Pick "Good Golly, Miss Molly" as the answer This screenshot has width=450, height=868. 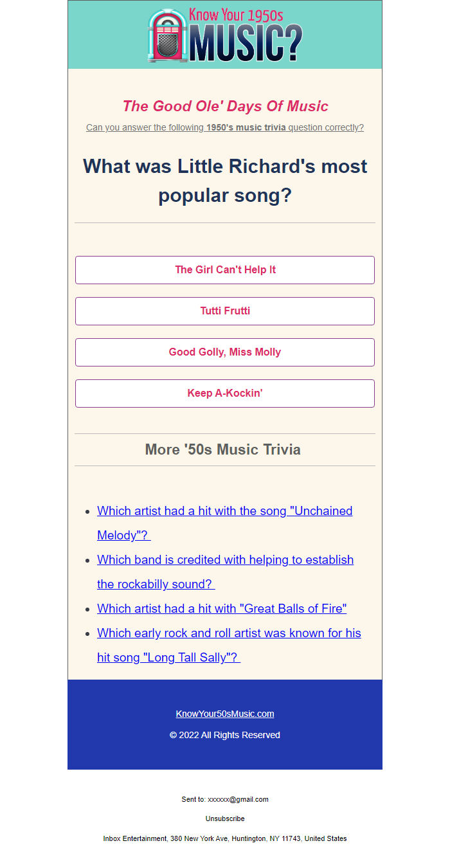[225, 352]
